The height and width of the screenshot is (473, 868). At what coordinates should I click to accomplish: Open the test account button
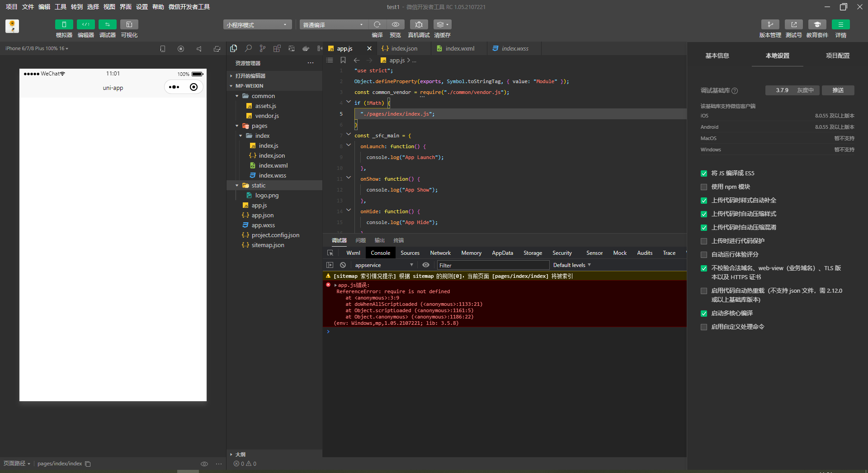793,24
